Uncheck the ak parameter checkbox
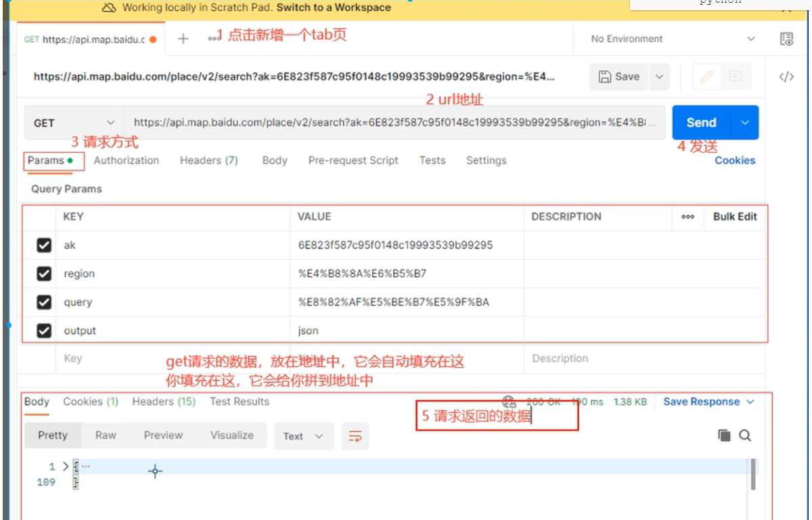 coord(44,245)
